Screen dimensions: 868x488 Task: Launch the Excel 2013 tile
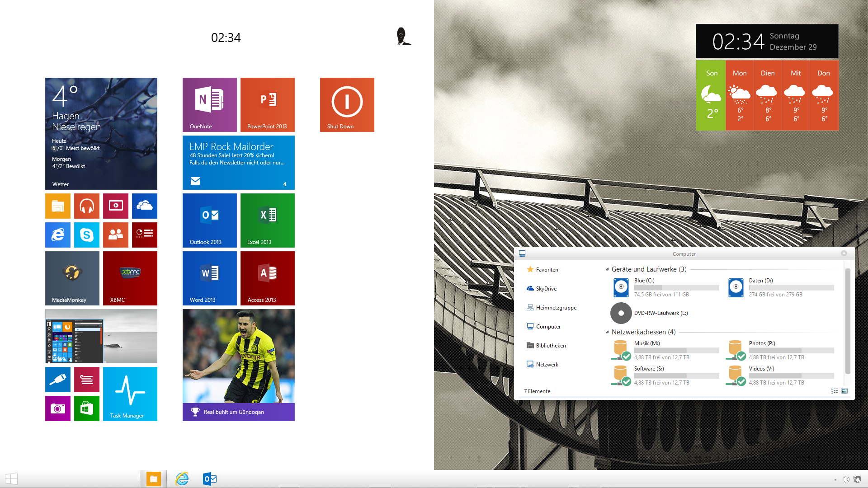(x=267, y=220)
